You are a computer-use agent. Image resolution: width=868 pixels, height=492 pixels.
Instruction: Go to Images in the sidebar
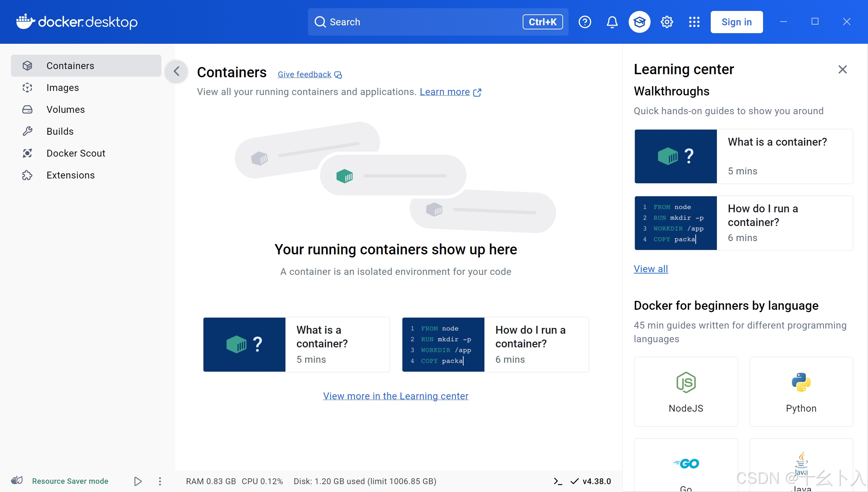click(x=63, y=88)
